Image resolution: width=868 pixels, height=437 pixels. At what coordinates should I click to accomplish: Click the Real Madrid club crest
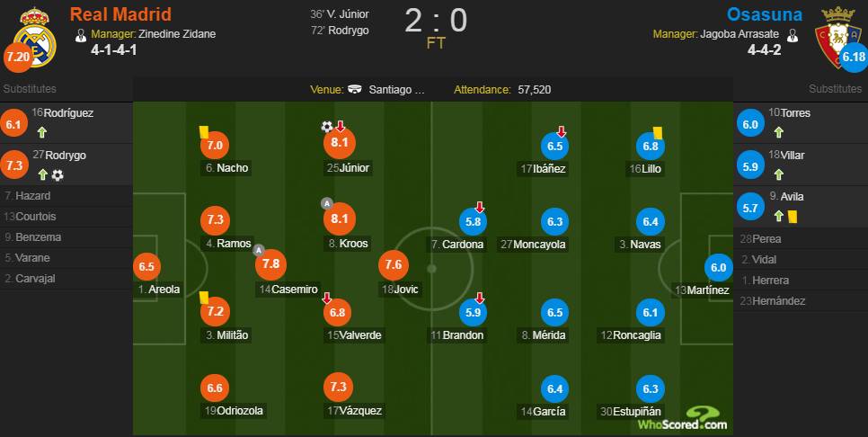point(34,38)
